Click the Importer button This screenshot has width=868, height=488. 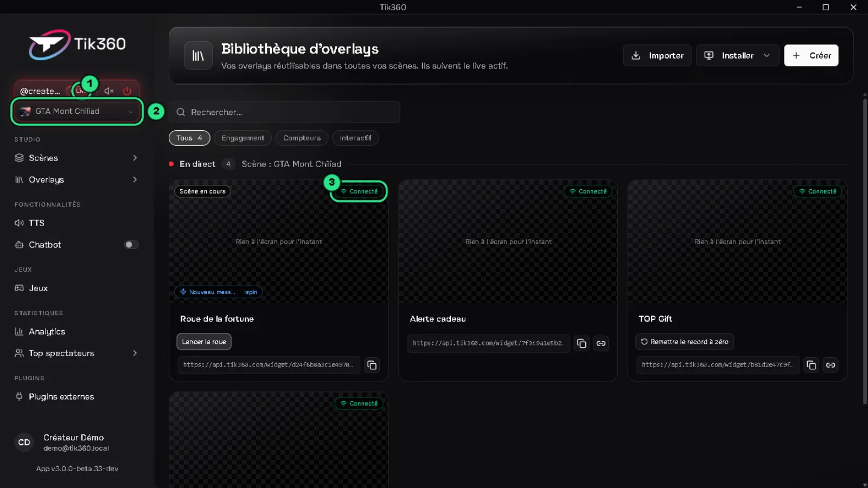pos(658,55)
